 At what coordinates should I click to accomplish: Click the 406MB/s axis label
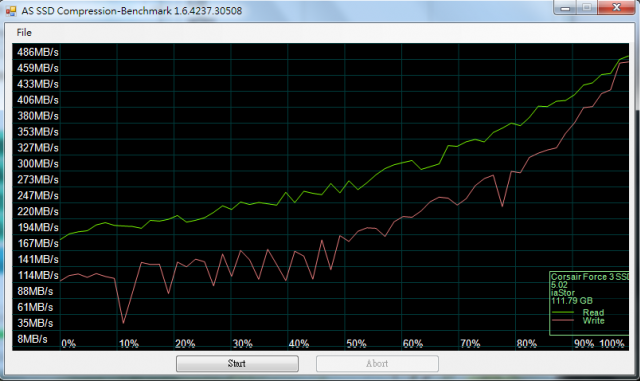[x=38, y=100]
